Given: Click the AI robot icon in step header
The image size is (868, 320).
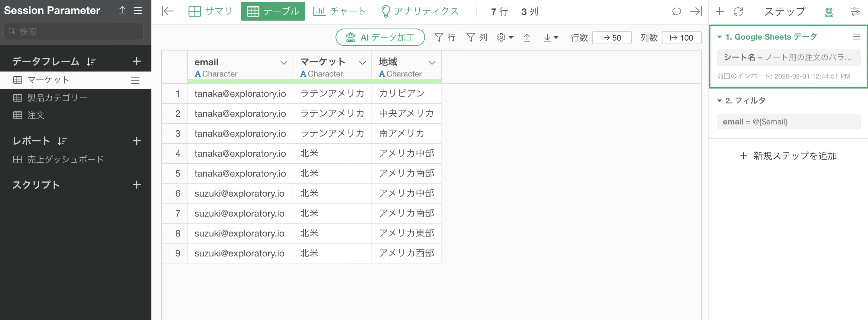Looking at the screenshot, I should pos(829,12).
